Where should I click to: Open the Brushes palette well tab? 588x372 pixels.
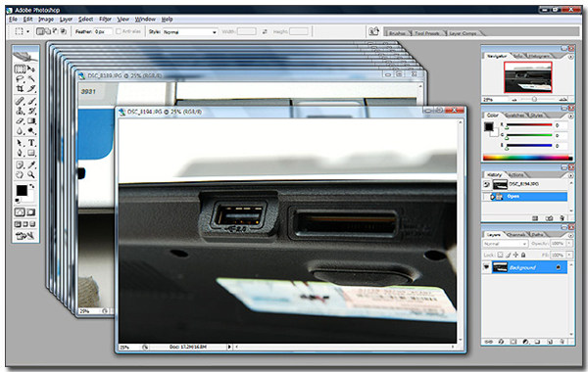tap(397, 33)
